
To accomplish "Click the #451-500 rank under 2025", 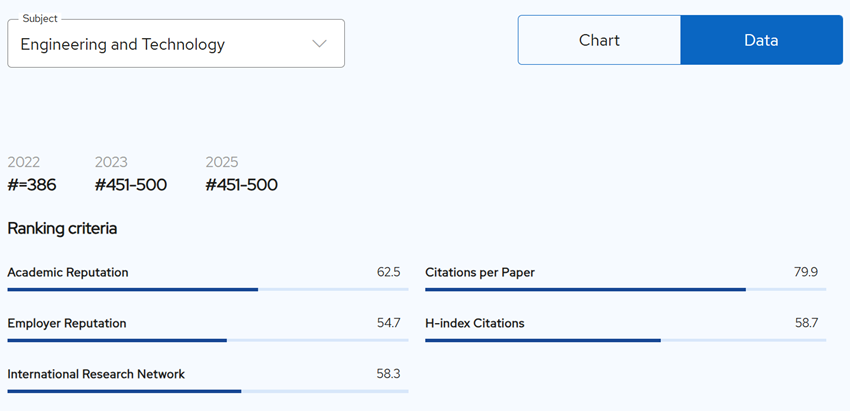I will (241, 185).
